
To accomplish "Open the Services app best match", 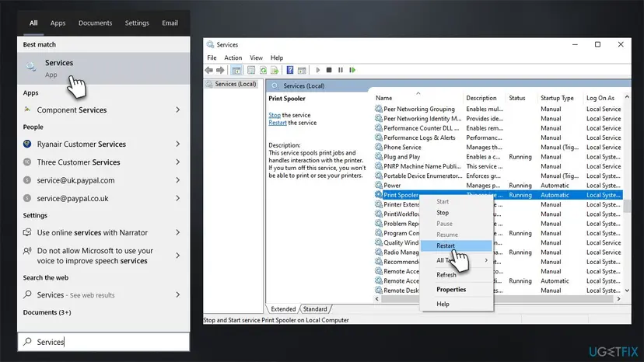I will 103,68.
